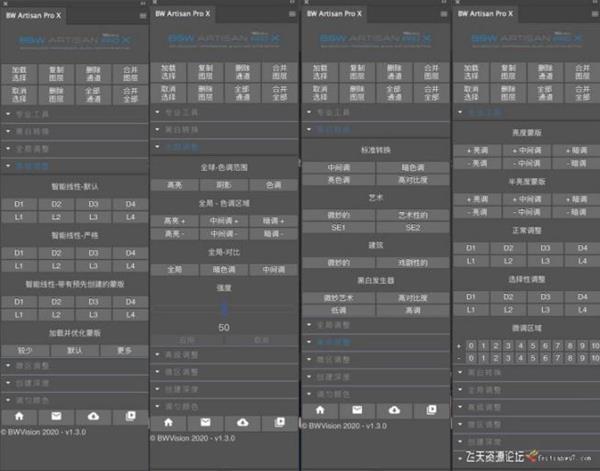This screenshot has width=600, height=471.
Task: Click the library icon below the 强度 slider panel
Action: coord(280,422)
